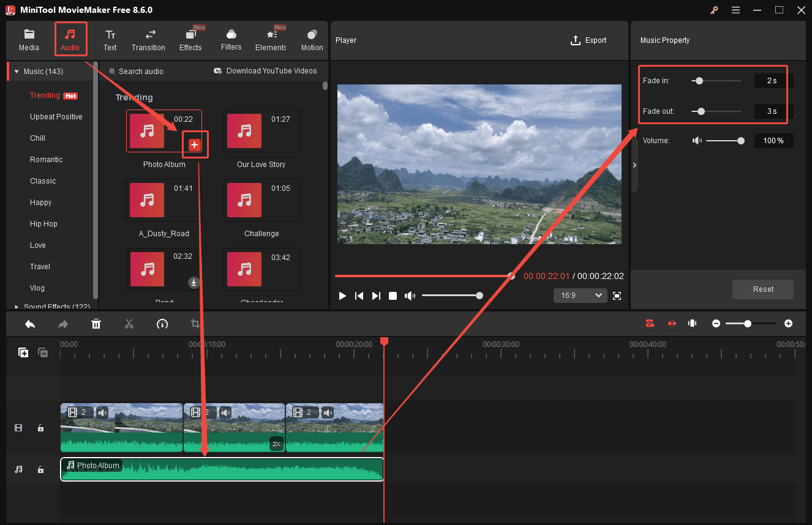
Task: Zoom timeline in with plus icon
Action: pos(788,323)
